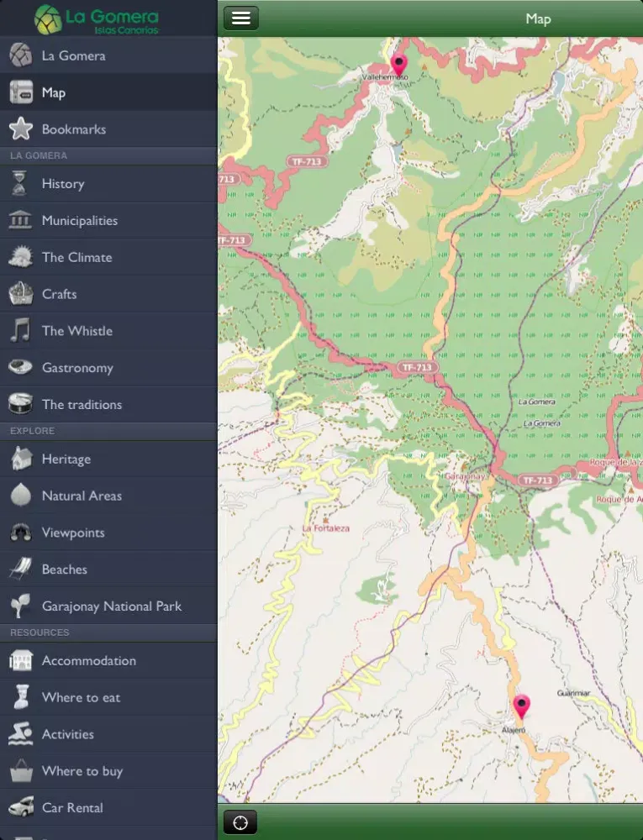Tap the Heritage church icon
This screenshot has width=643, height=840.
coord(21,459)
